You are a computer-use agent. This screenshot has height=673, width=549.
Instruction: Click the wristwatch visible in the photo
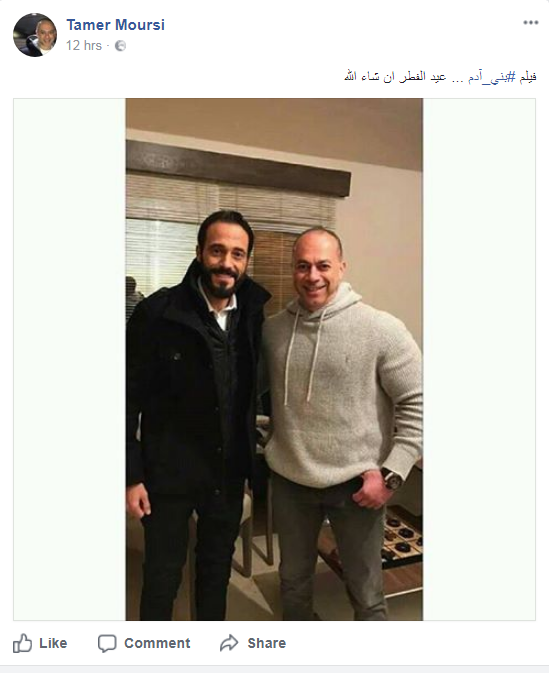[392, 479]
